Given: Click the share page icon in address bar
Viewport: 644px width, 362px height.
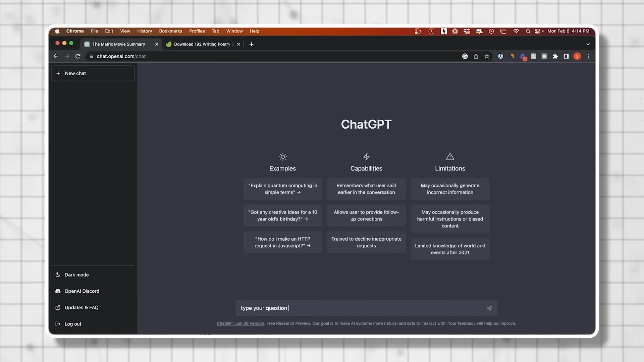Looking at the screenshot, I should tap(476, 56).
